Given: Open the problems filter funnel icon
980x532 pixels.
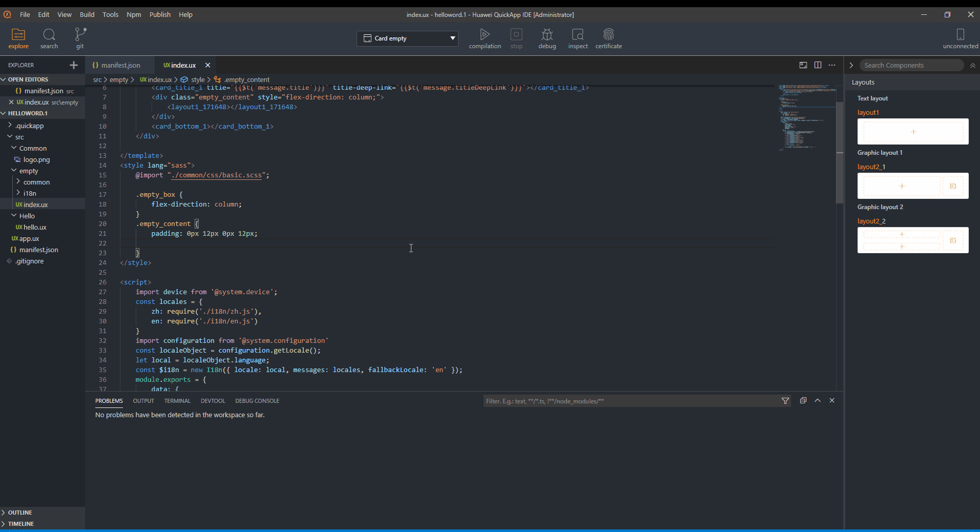Looking at the screenshot, I should click(785, 401).
